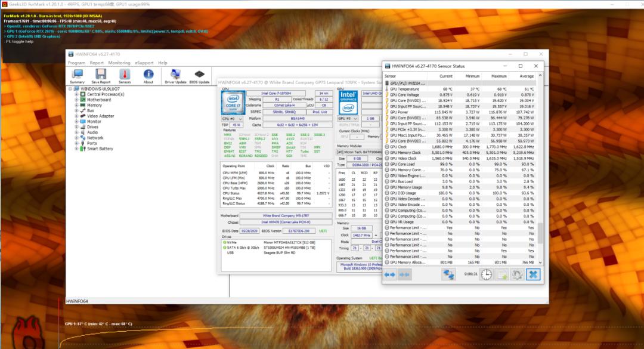Viewport: 644px width, 349px height.
Task: Click the Network icon in the tree
Action: tap(82, 138)
